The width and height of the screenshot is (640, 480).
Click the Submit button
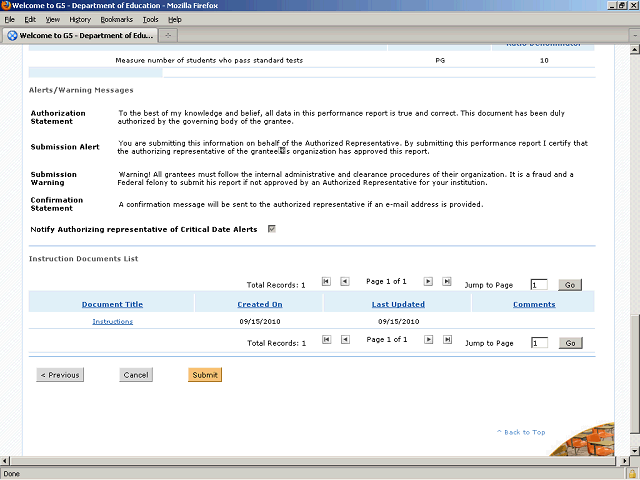(x=205, y=375)
